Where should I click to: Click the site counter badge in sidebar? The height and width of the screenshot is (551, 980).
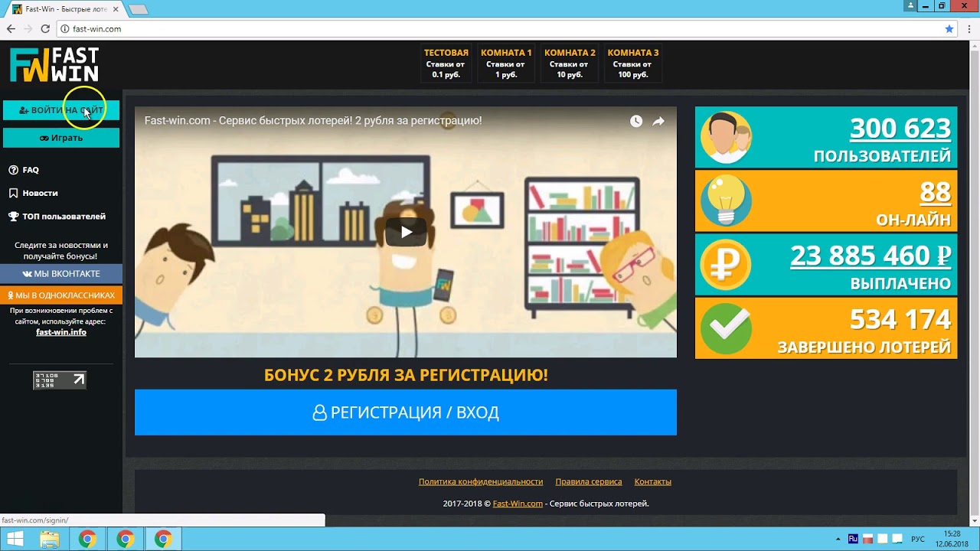[60, 380]
